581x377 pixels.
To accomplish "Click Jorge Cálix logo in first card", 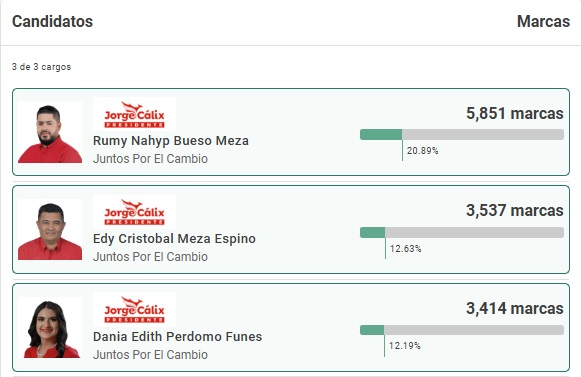I will coord(134,114).
